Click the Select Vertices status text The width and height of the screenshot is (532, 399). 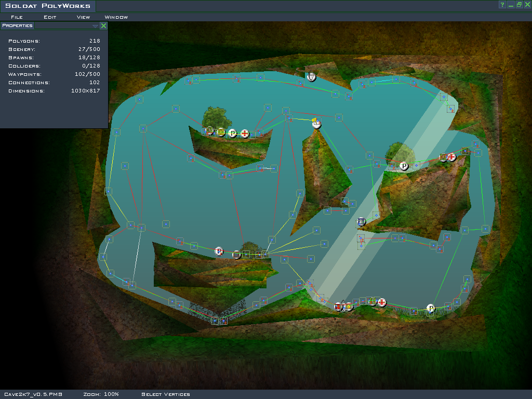coord(166,394)
